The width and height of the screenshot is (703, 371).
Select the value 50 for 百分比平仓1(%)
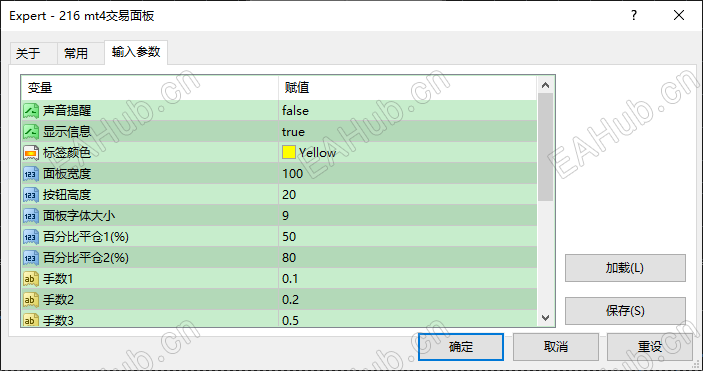click(x=289, y=236)
